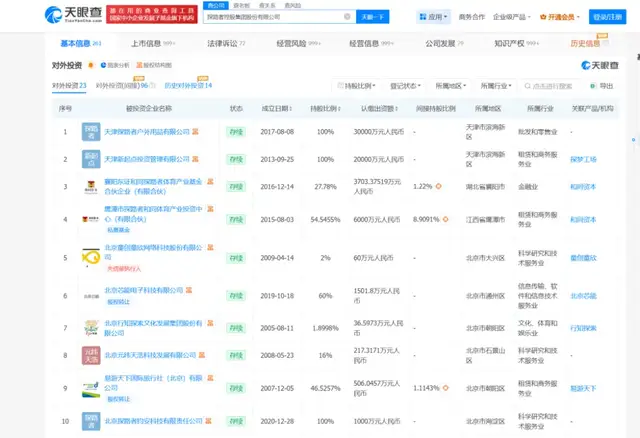Click the table search field beside 所属行业

(551, 86)
